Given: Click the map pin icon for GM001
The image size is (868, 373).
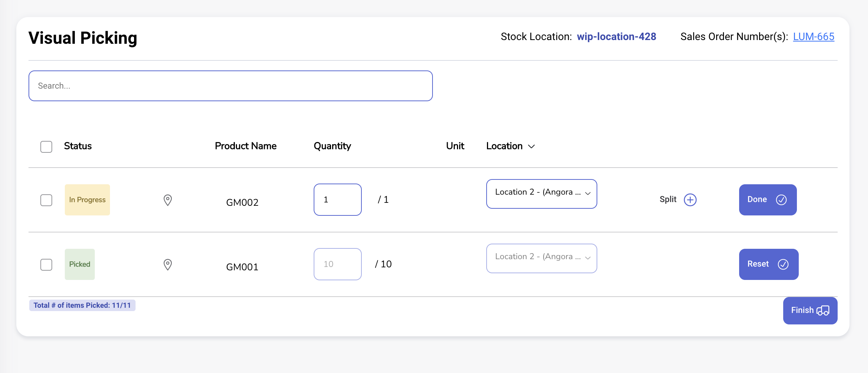Looking at the screenshot, I should pos(168,265).
